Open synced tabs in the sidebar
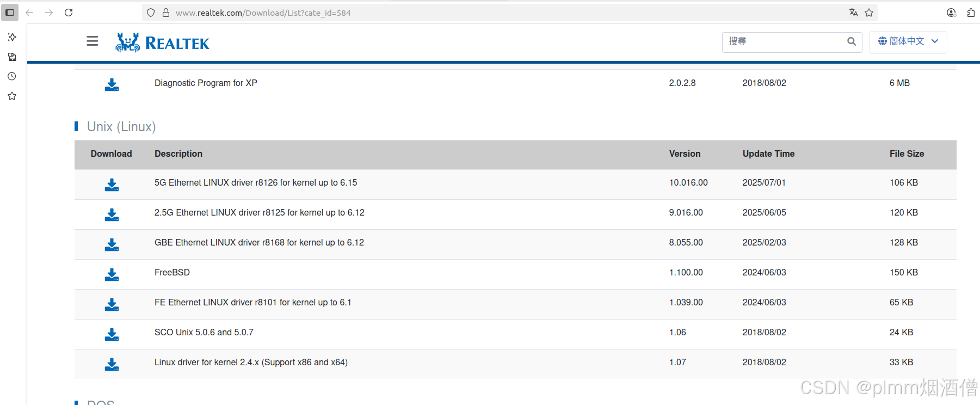 [12, 57]
